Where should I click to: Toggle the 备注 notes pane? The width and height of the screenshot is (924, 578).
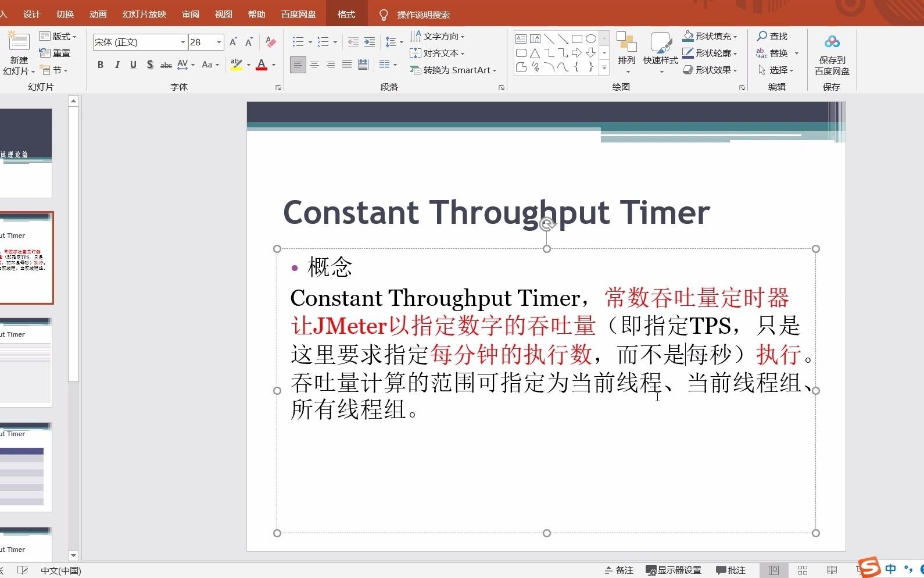click(619, 570)
